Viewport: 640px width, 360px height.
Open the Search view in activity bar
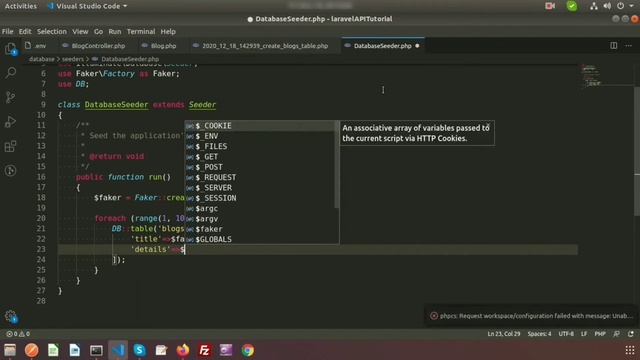[11, 73]
